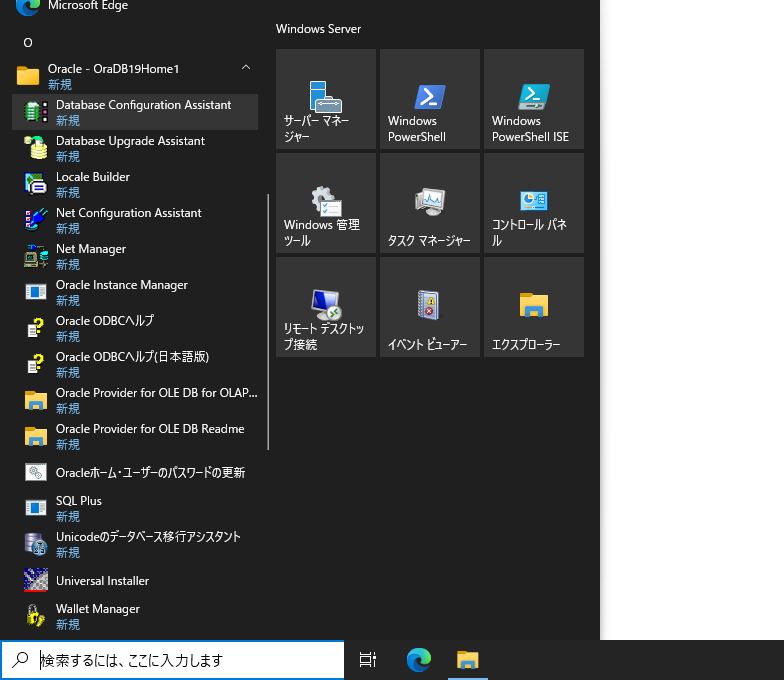
Task: Click "Database Upgrade Assistant" label text
Action: coord(130,141)
